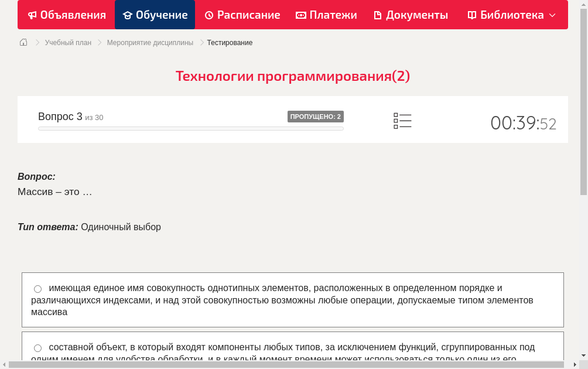
Task: Select the first answer option radio button
Action: 37,288
